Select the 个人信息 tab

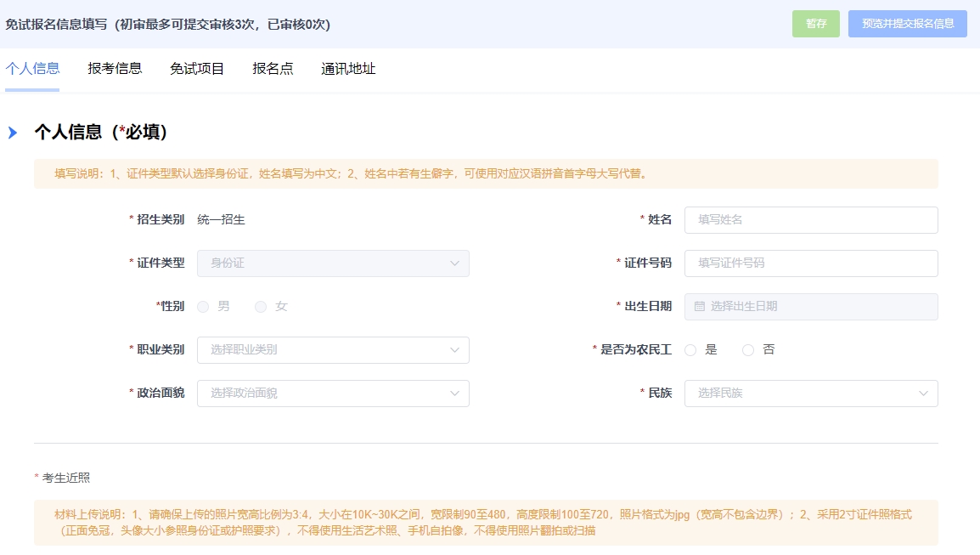(x=32, y=69)
